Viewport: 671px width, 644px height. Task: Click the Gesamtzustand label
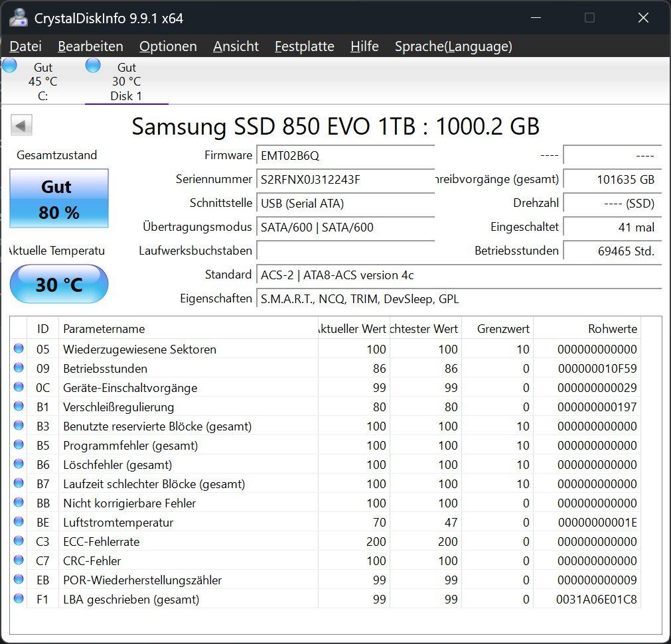(x=57, y=155)
